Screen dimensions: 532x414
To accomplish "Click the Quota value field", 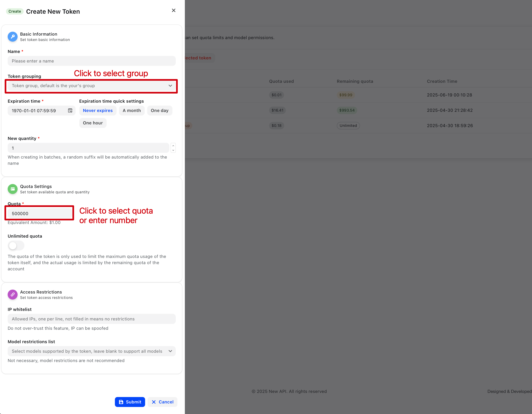I will [40, 213].
